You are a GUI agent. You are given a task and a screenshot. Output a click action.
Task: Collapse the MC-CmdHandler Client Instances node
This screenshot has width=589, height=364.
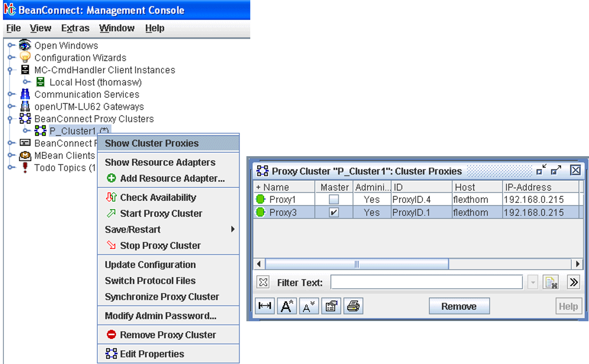click(x=10, y=70)
